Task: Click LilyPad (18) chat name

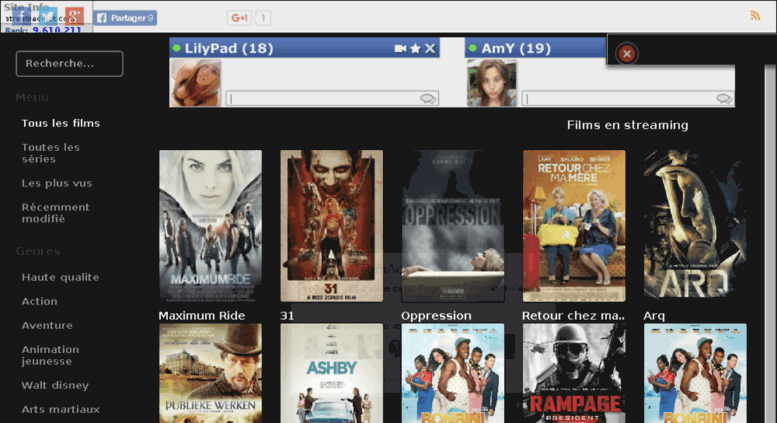Action: pyautogui.click(x=229, y=48)
